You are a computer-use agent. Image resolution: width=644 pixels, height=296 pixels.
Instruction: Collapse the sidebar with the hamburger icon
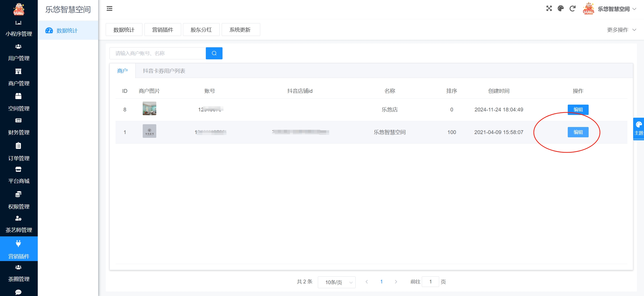tap(109, 8)
